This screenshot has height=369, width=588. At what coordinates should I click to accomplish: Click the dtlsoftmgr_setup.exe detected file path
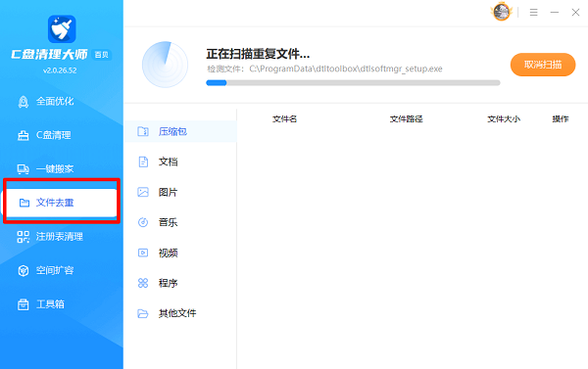click(x=346, y=69)
